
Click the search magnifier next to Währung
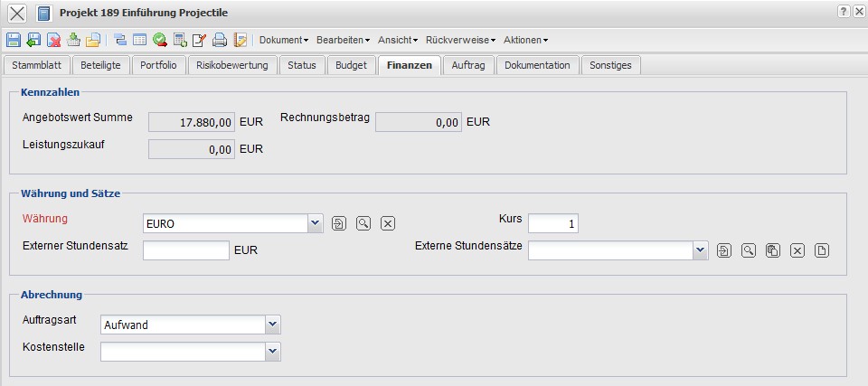[363, 223]
